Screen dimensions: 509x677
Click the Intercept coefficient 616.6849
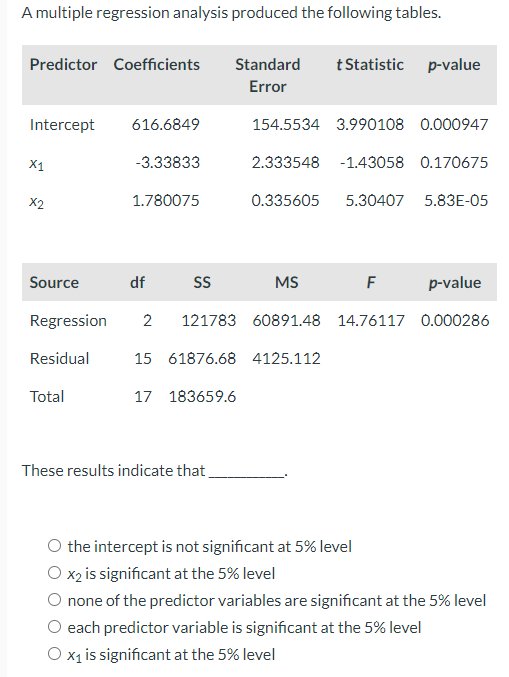(165, 124)
